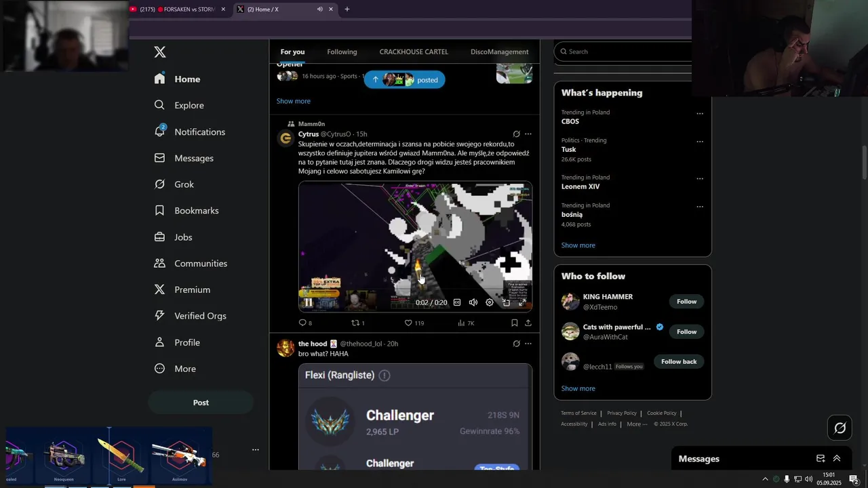The width and height of the screenshot is (868, 488).
Task: Open Cytrus profile avatar
Action: pos(285,138)
